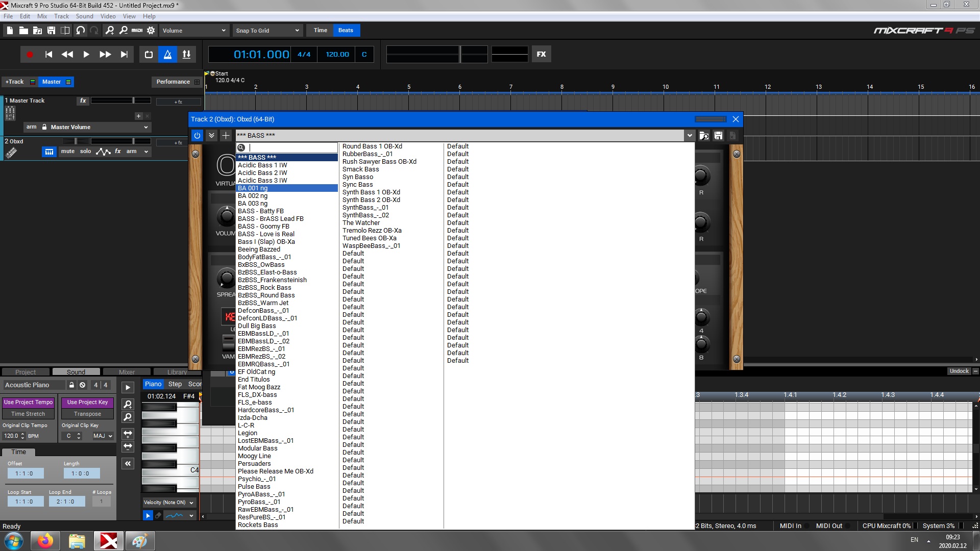Click the Time Stretch button
The image size is (980, 551).
(x=28, y=414)
